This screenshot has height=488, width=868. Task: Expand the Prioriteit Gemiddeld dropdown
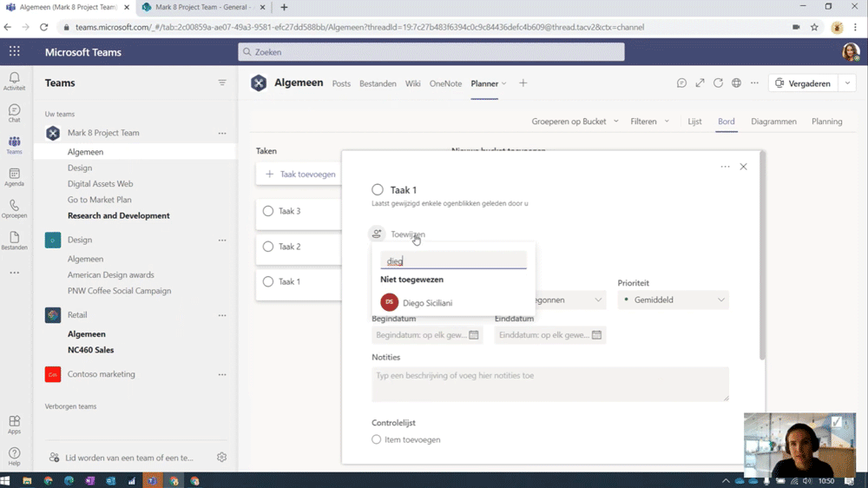tap(674, 300)
